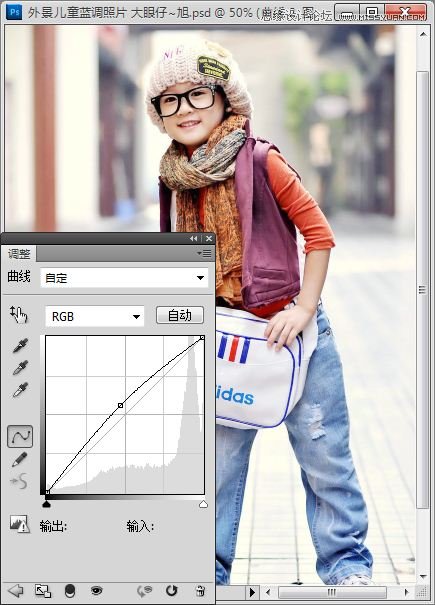Click the window resize grip corner
Screen dimensions: 435x605
[x=423, y=592]
